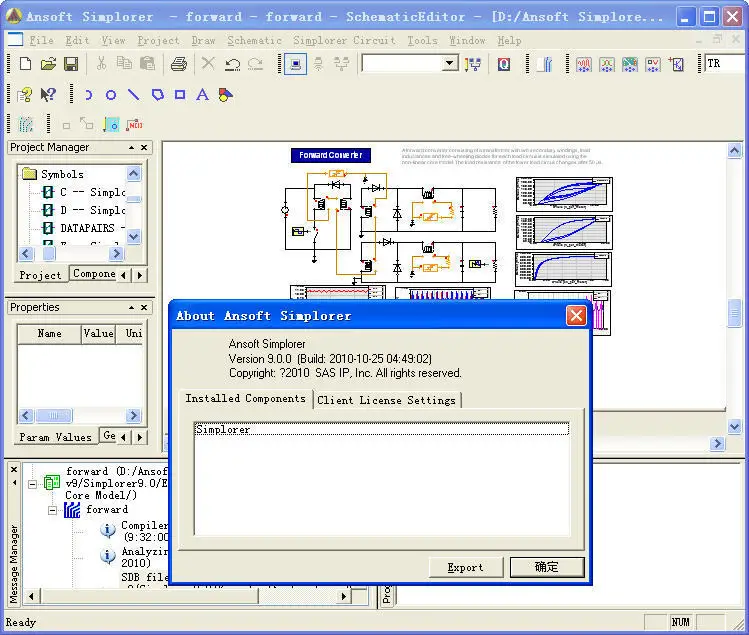Click the Redo arrow icon
Viewport: 749px width, 635px height.
click(256, 64)
